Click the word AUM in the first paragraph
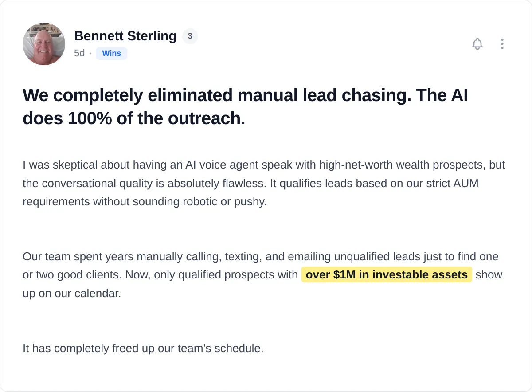This screenshot has height=392, width=532. tap(466, 183)
